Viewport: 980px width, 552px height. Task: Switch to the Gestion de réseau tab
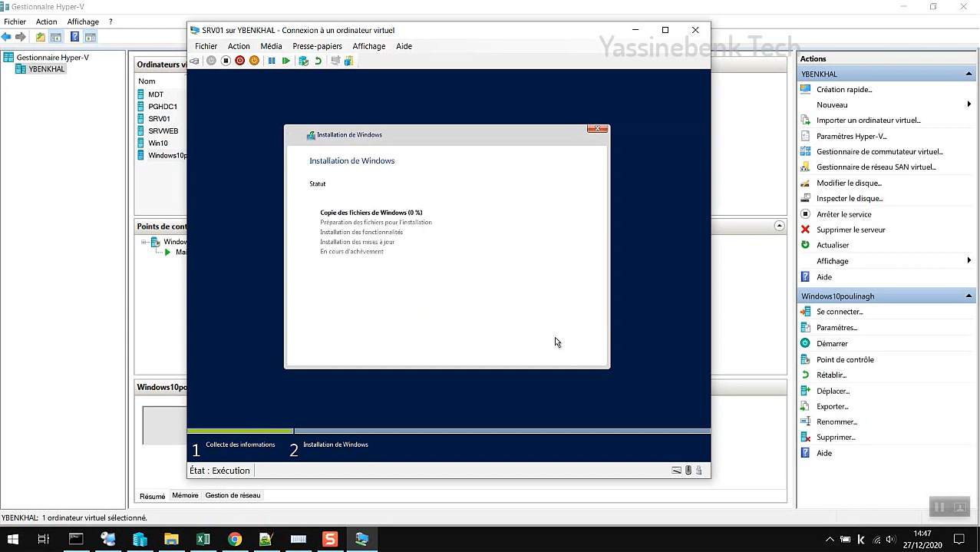233,495
